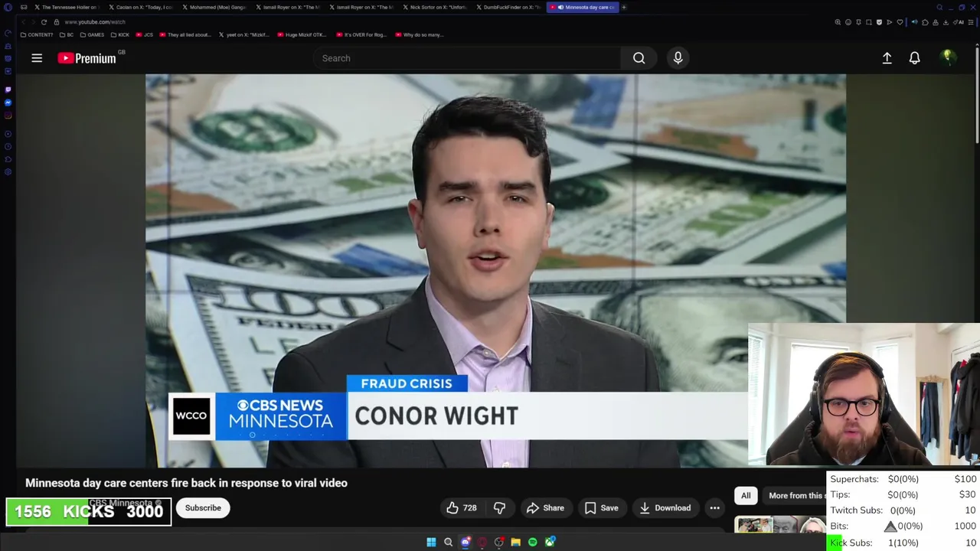Click the video player to pause

pyautogui.click(x=495, y=270)
